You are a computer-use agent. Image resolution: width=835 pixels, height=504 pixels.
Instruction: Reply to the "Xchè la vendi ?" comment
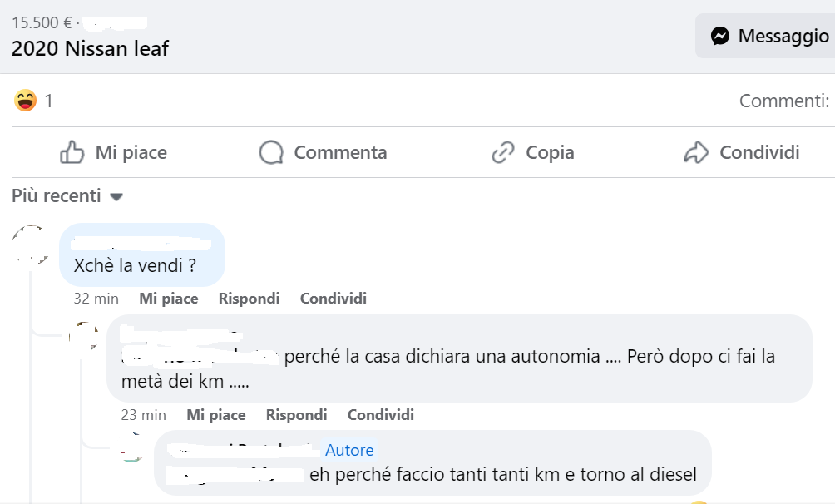pyautogui.click(x=249, y=298)
